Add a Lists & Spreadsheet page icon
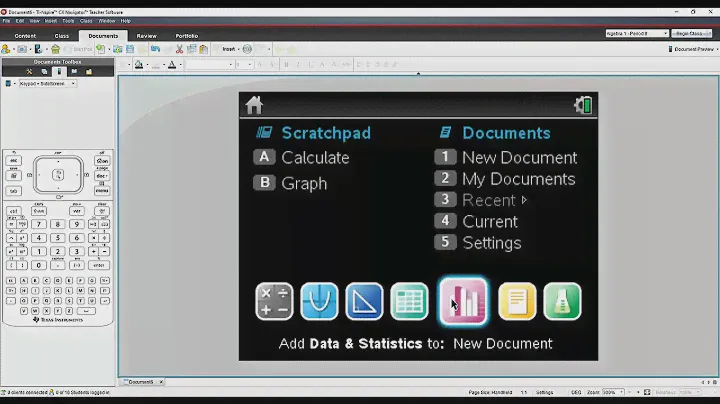Image resolution: width=720 pixels, height=404 pixels. click(409, 301)
